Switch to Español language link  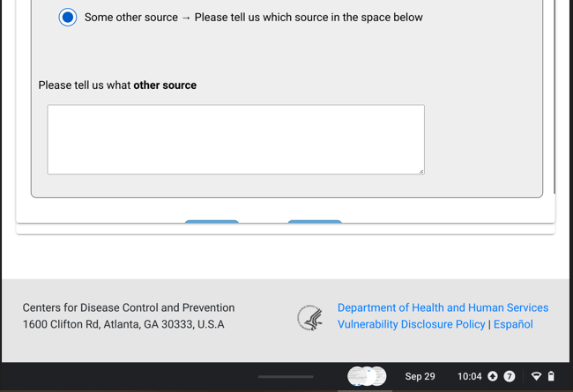pyautogui.click(x=513, y=324)
